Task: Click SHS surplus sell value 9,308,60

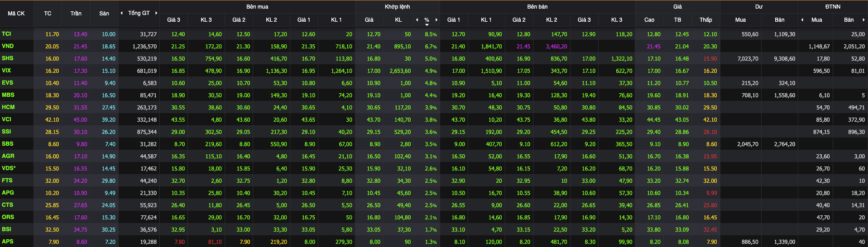Action: point(785,59)
